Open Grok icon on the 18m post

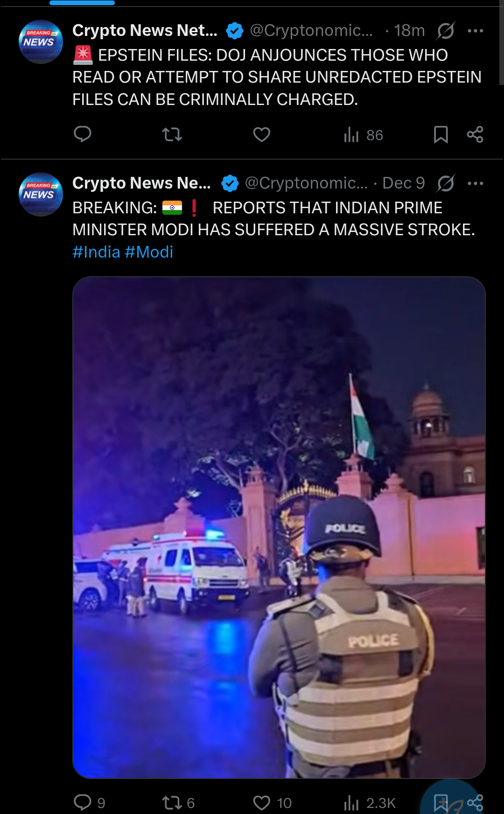(x=446, y=31)
